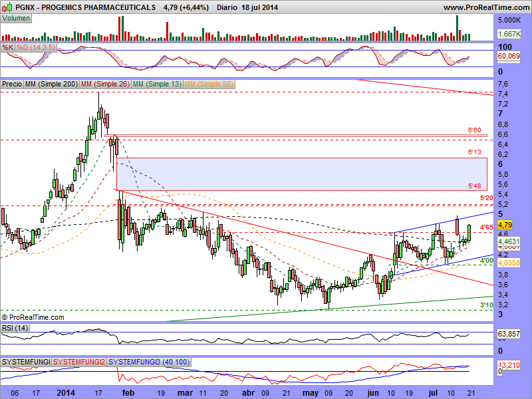The height and width of the screenshot is (399, 532).
Task: Click the 6'60 resistance level label
Action: [474, 130]
